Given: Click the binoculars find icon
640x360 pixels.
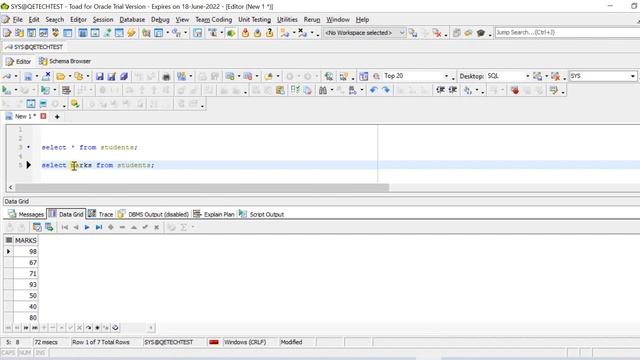Looking at the screenshot, I should [322, 90].
